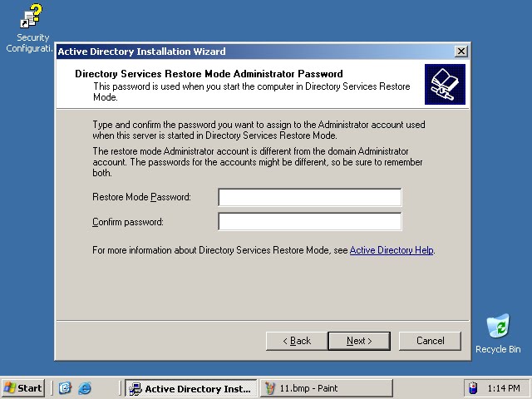Click the 'Confirm password:' label
532x399 pixels.
coord(128,222)
